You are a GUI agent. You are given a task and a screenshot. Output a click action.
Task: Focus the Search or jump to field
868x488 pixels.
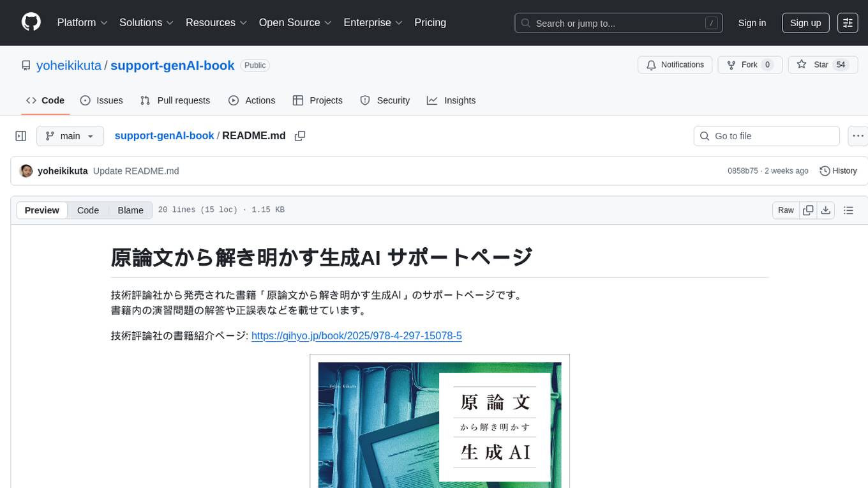618,23
